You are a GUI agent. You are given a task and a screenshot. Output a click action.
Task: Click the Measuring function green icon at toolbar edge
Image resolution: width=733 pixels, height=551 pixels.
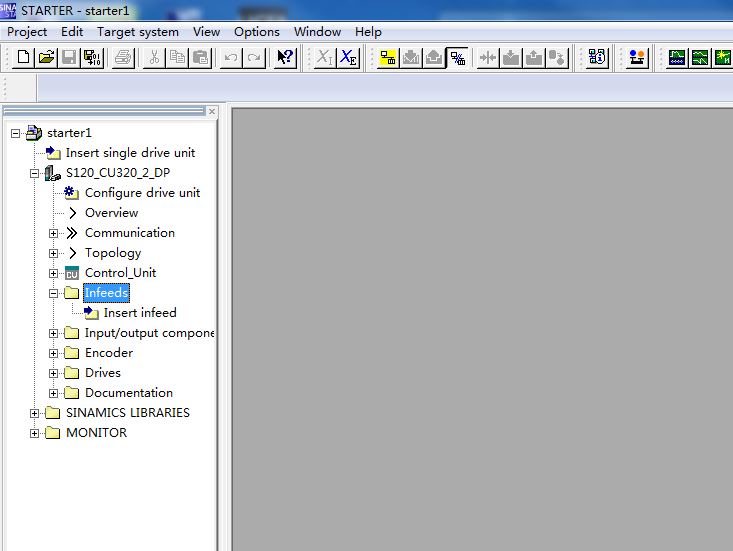(723, 57)
